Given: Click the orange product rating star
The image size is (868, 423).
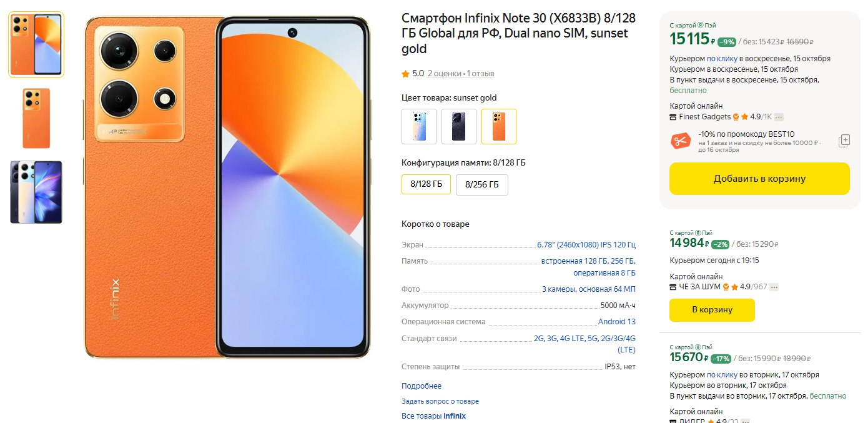Looking at the screenshot, I should point(405,74).
